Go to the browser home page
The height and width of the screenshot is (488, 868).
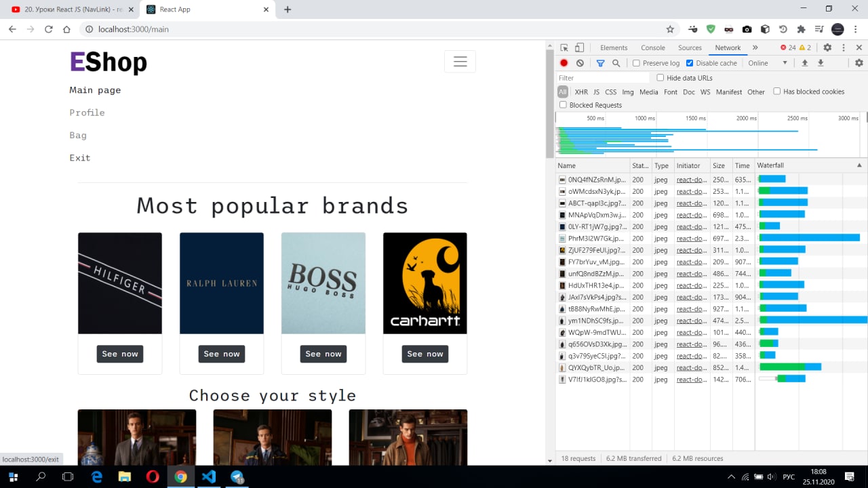tap(66, 29)
